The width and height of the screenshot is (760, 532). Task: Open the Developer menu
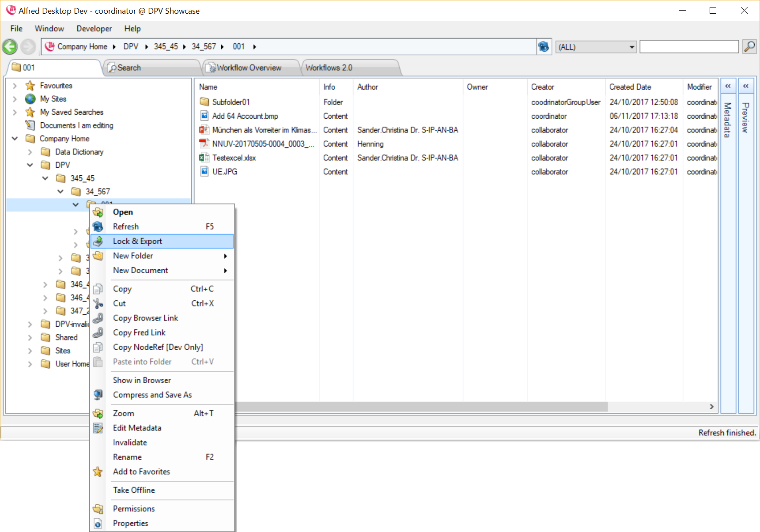coord(94,29)
